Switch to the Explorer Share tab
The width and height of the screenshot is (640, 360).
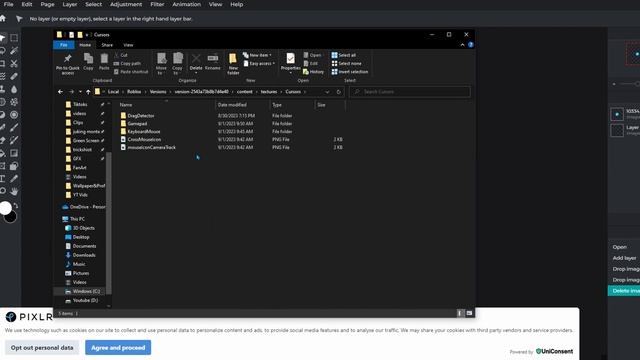(x=107, y=45)
